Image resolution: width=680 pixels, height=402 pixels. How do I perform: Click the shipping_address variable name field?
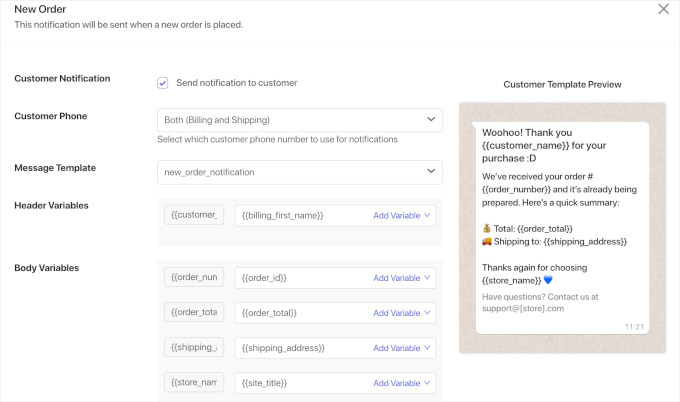[x=194, y=348]
